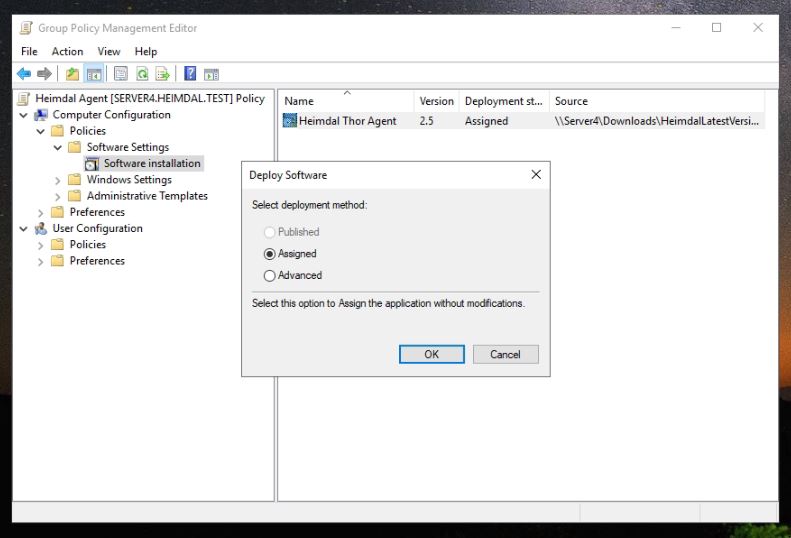Select the User Configuration tree label

[97, 229]
